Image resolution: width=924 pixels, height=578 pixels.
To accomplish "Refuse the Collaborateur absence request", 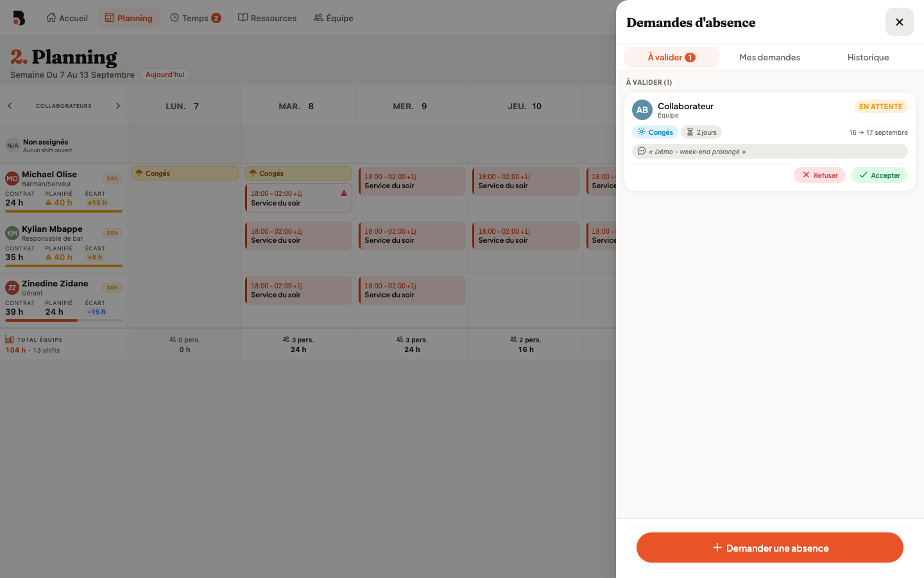I will tap(819, 175).
